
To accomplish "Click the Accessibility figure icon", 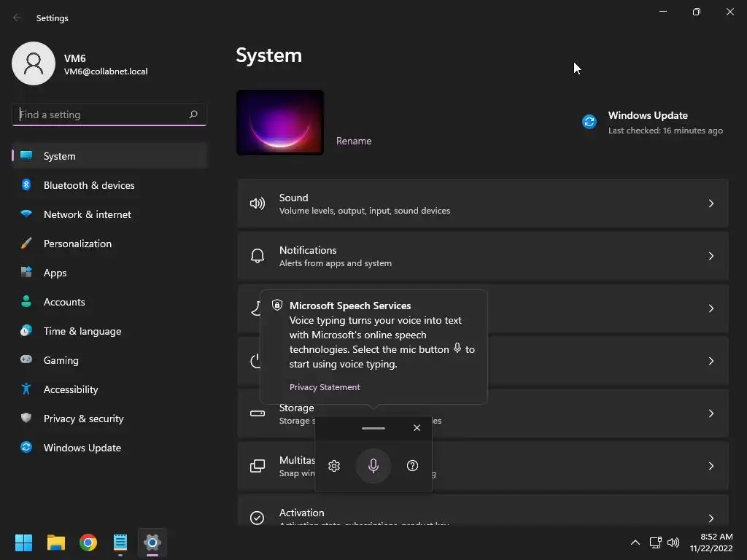I will (26, 389).
